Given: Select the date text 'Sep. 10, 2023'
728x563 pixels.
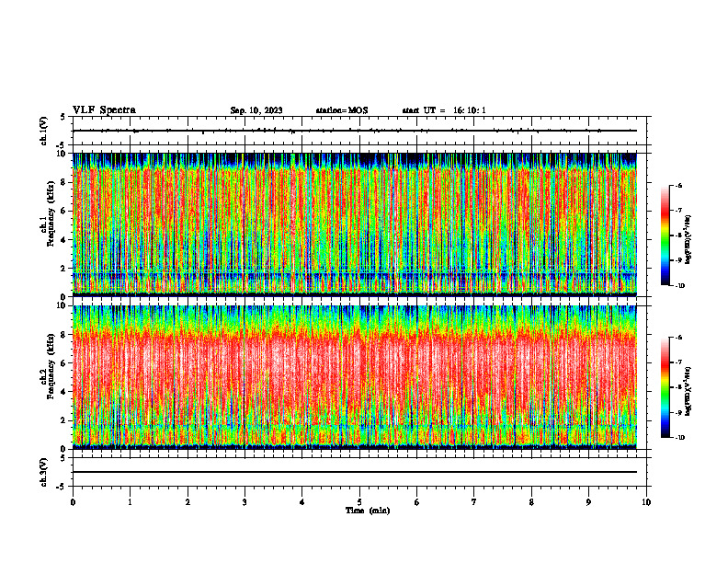Looking at the screenshot, I should coord(256,110).
